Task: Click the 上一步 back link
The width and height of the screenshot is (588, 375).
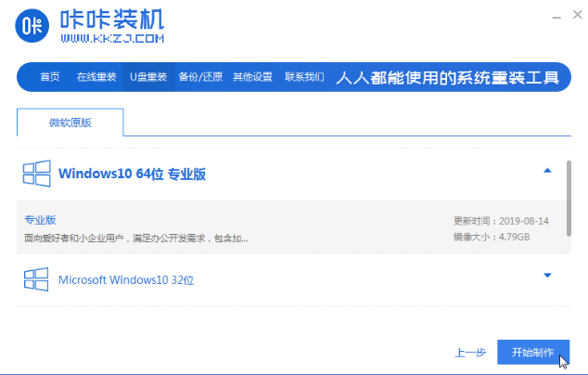Action: [469, 353]
